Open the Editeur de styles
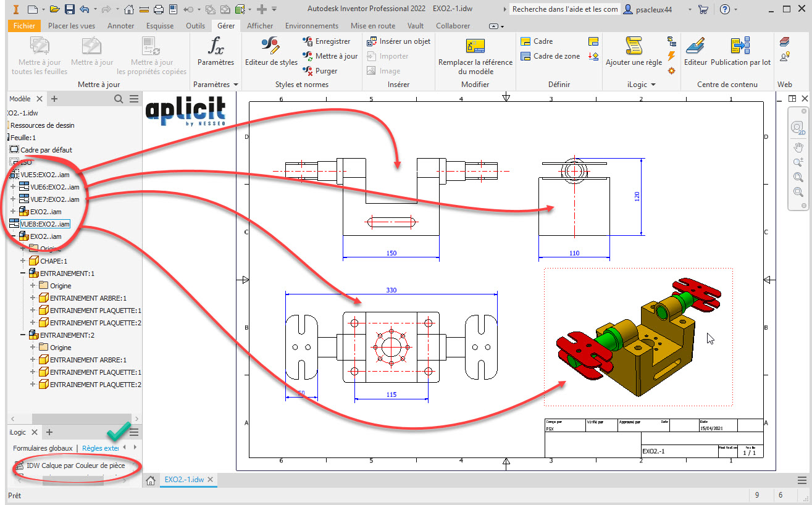Image resolution: width=812 pixels, height=505 pixels. point(271,51)
